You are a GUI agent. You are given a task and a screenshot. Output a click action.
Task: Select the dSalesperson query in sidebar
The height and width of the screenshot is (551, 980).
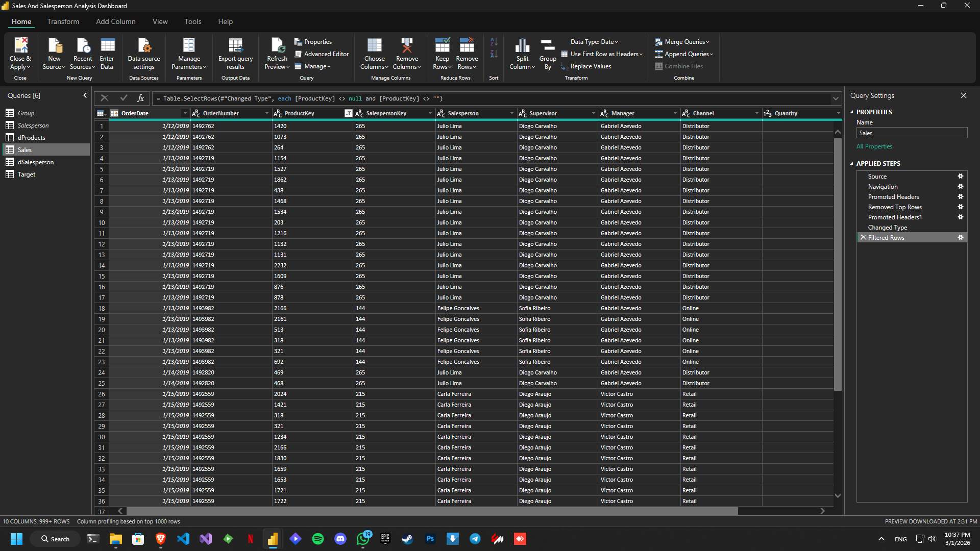click(x=35, y=162)
